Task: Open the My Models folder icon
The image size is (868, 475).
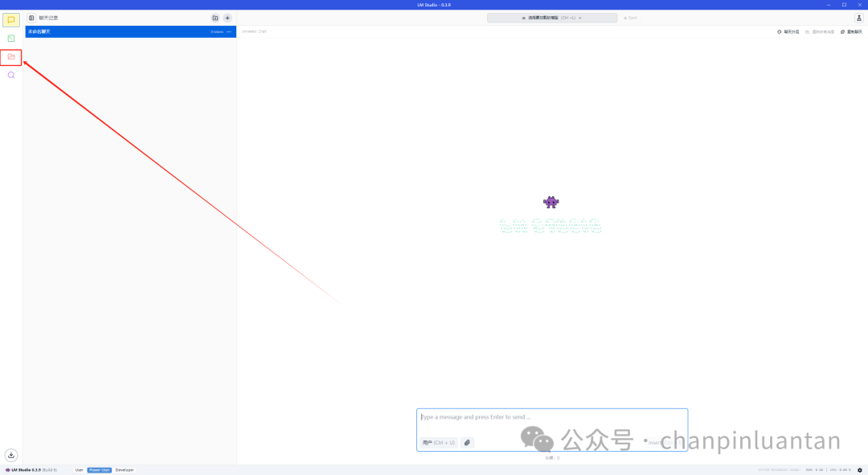Action: (x=11, y=56)
